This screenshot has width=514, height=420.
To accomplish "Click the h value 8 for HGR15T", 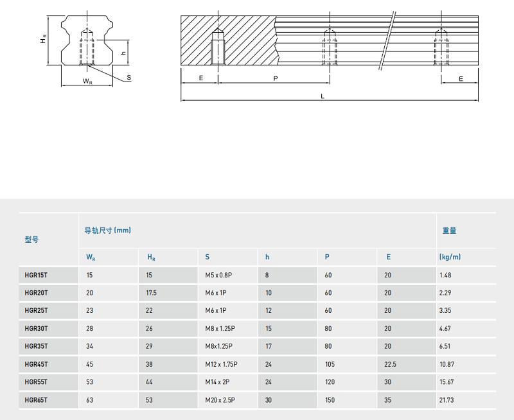I will [x=267, y=276].
